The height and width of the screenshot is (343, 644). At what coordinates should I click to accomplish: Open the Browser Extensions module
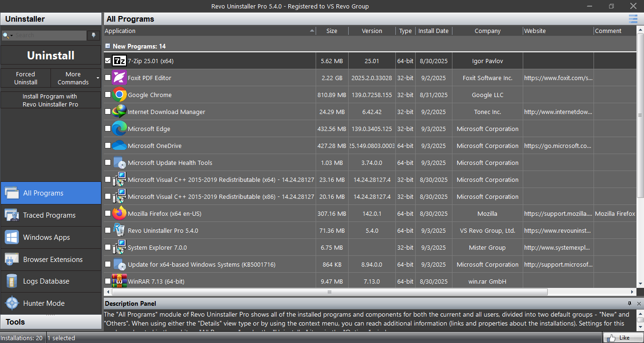(x=52, y=260)
